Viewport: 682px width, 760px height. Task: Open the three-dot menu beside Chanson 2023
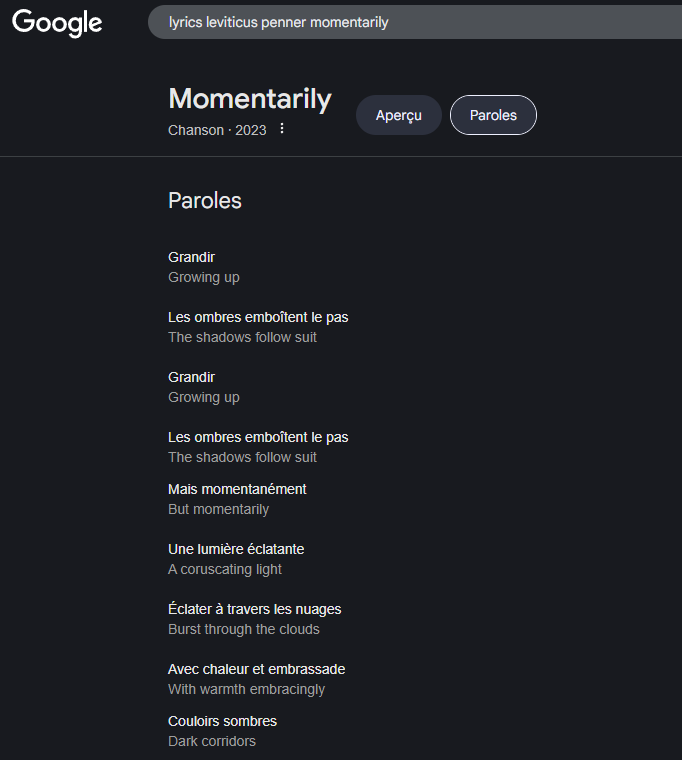pyautogui.click(x=282, y=129)
